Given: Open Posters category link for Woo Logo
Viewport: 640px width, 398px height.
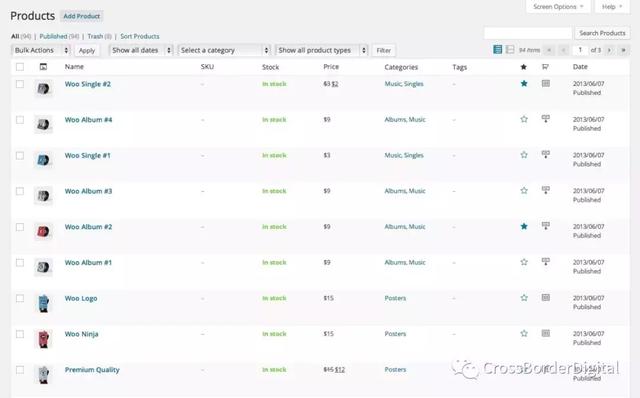Looking at the screenshot, I should pos(395,298).
